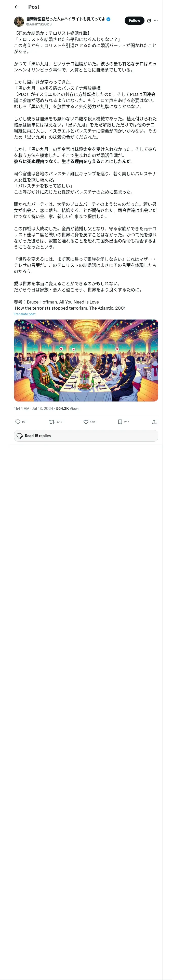The width and height of the screenshot is (172, 980).
Task: Open Read 15 replies button
Action: (86, 436)
